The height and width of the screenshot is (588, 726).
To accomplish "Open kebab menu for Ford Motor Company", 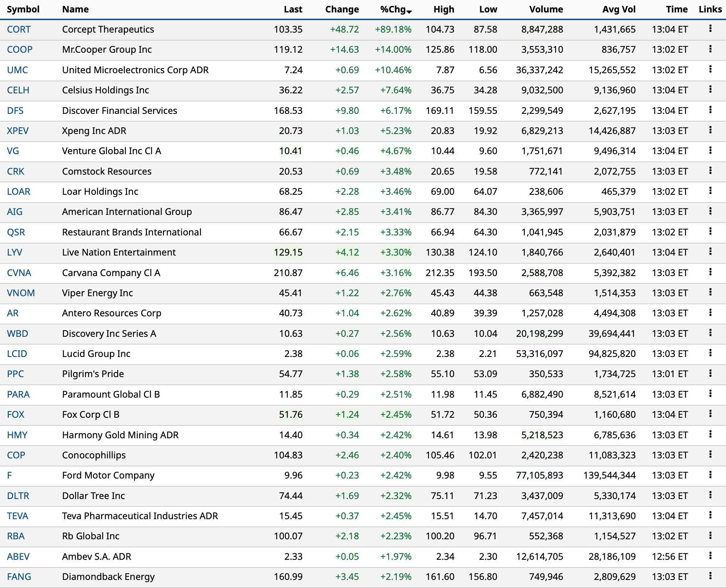I will click(710, 475).
